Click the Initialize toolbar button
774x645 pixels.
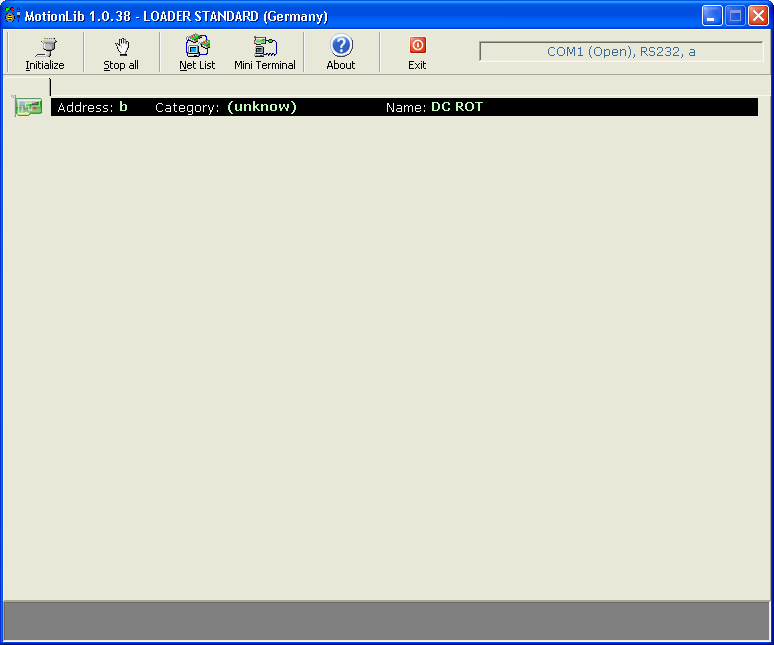pyautogui.click(x=45, y=53)
